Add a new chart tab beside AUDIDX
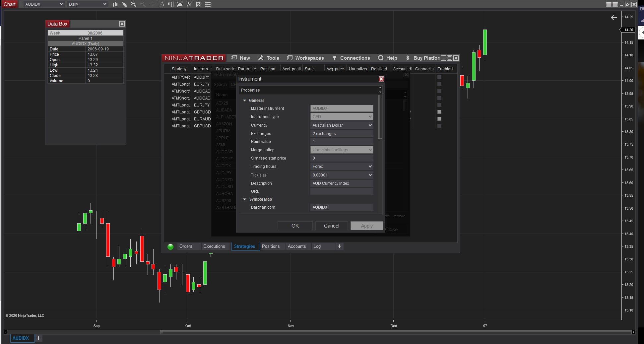The image size is (644, 344). tap(38, 338)
